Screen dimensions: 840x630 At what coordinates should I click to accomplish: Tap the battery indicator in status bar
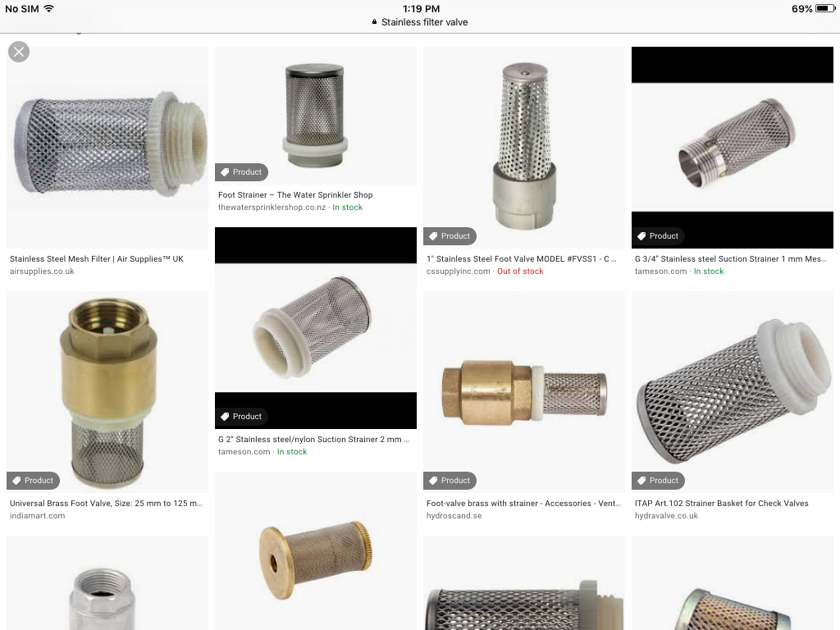pos(825,8)
